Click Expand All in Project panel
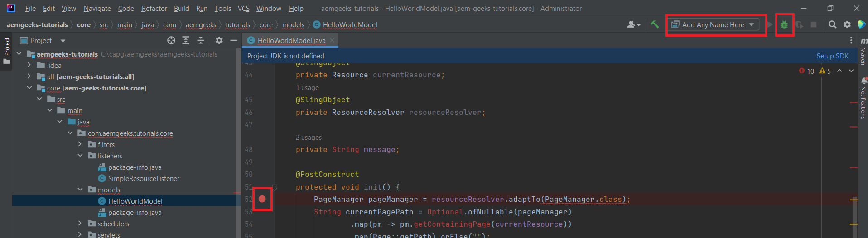The width and height of the screenshot is (868, 238). (x=186, y=40)
